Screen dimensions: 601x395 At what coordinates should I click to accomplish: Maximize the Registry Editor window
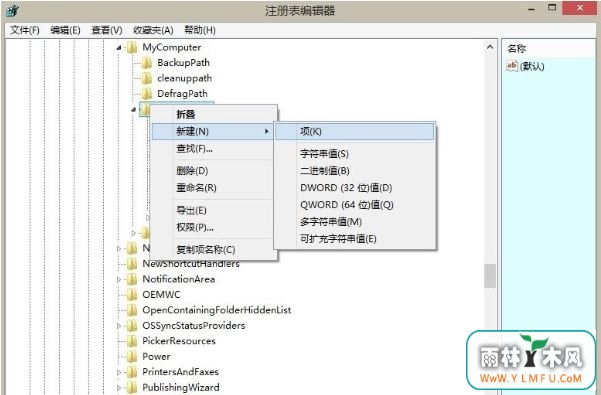552,8
